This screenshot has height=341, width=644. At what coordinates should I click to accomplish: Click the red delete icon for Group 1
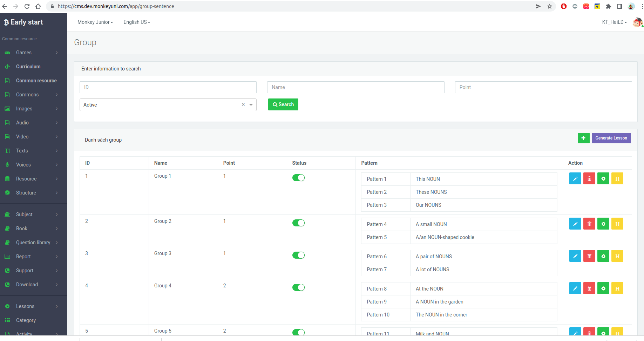(589, 179)
